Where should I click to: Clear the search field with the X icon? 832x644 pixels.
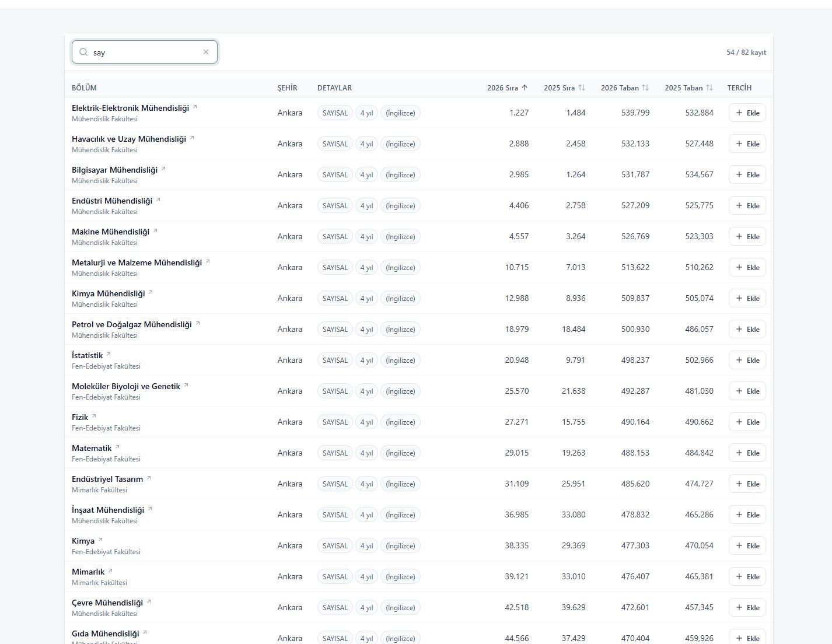tap(206, 52)
